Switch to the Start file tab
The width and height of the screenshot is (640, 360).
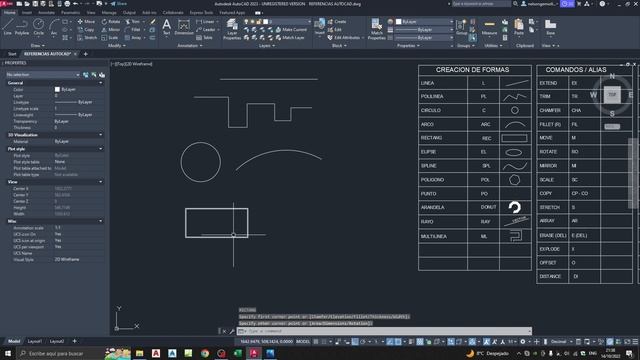(12, 54)
